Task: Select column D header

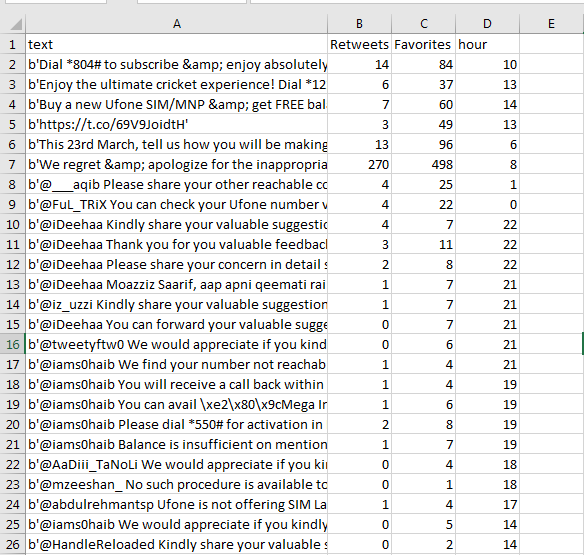Action: (487, 24)
